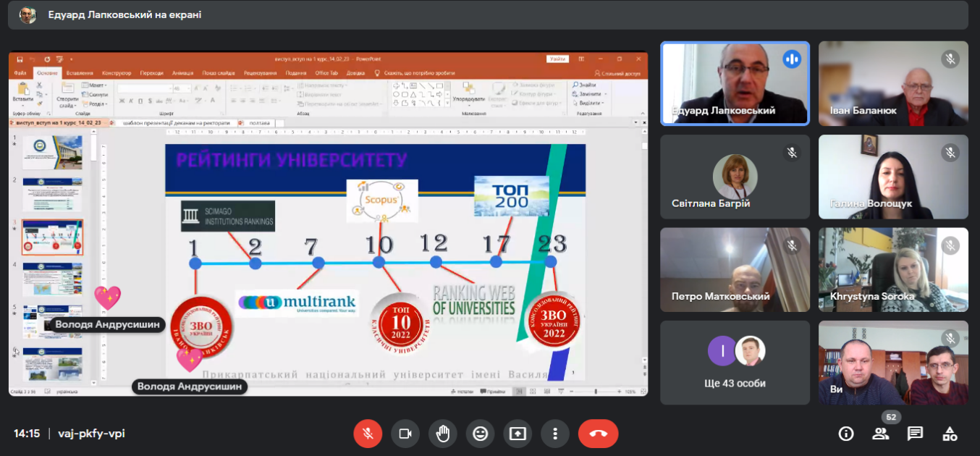Show the participants list with 52 badge
The image size is (980, 456).
[880, 434]
